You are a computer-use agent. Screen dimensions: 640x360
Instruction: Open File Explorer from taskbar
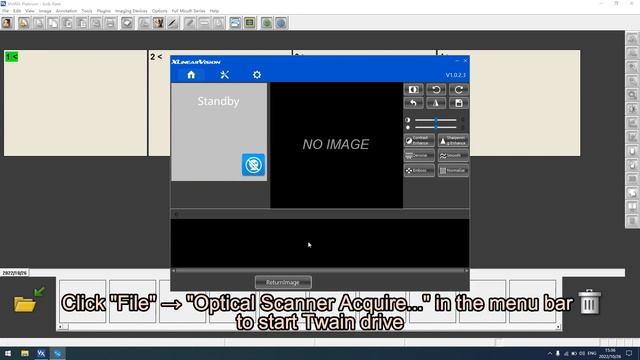25,353
